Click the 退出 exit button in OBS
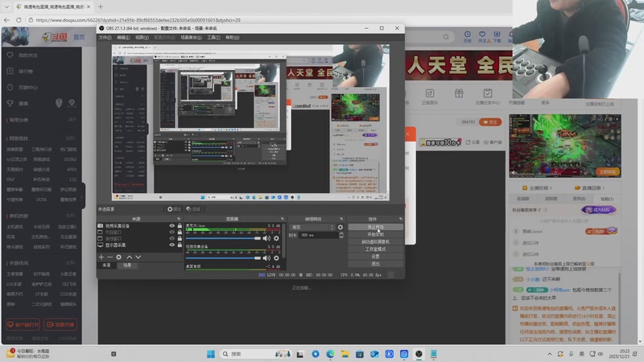Image resolution: width=644 pixels, height=362 pixels. pos(375,264)
